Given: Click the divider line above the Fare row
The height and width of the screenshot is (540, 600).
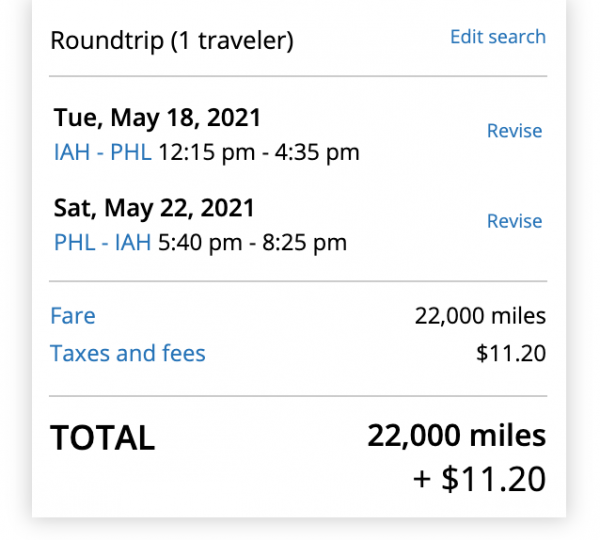Looking at the screenshot, I should pyautogui.click(x=298, y=281).
